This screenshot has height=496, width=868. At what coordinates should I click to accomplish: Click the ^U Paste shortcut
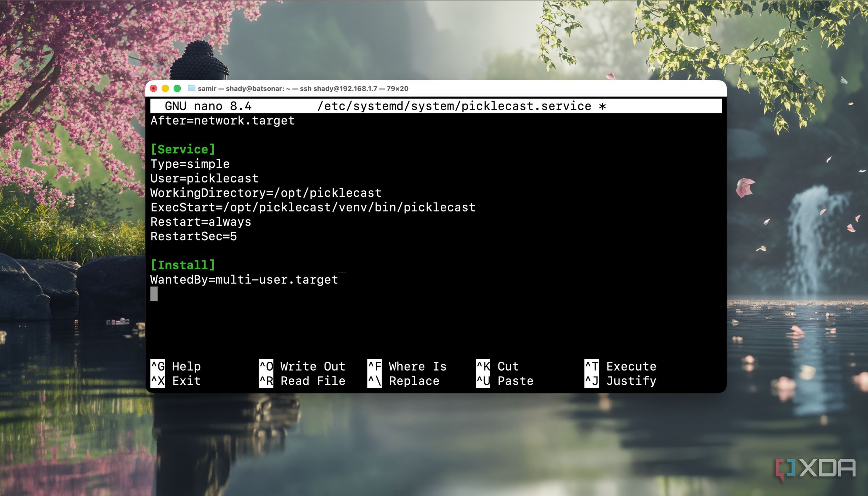click(505, 381)
